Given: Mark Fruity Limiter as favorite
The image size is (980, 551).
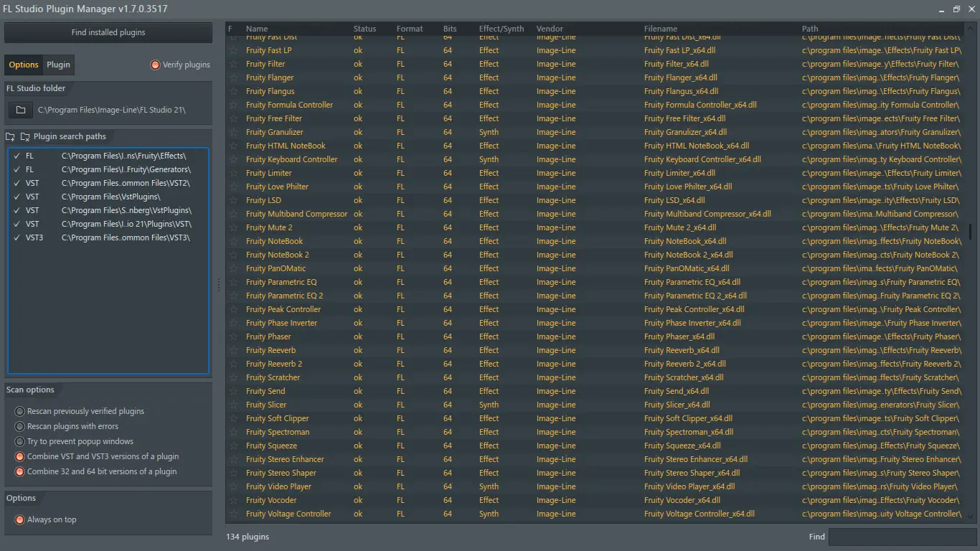Looking at the screenshot, I should coord(233,173).
